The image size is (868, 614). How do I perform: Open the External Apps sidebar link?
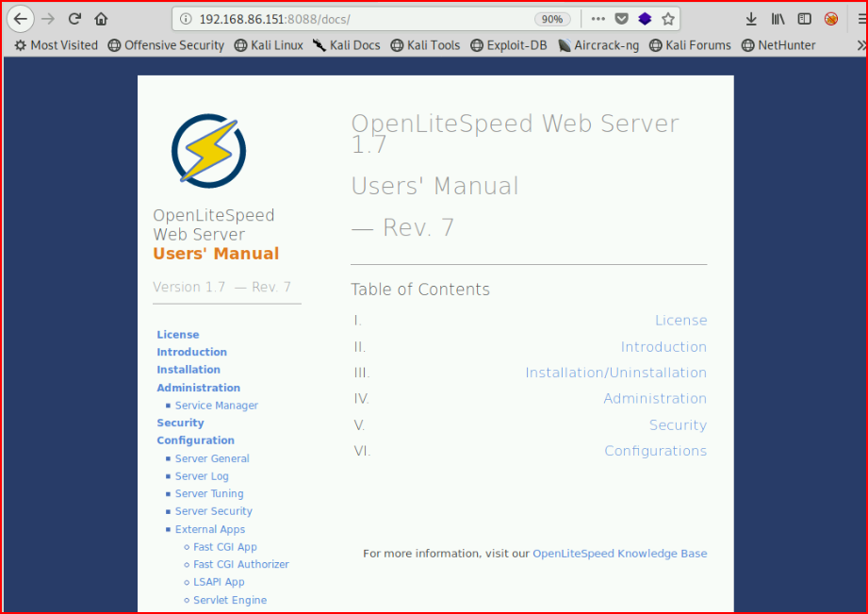pyautogui.click(x=210, y=530)
